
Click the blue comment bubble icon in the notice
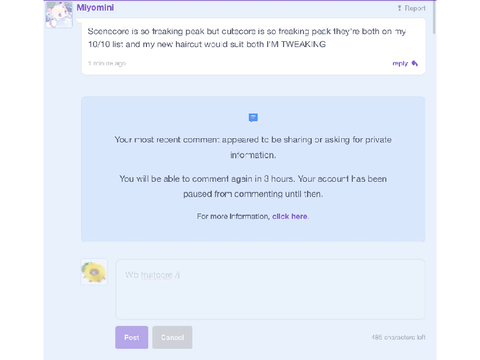point(253,118)
